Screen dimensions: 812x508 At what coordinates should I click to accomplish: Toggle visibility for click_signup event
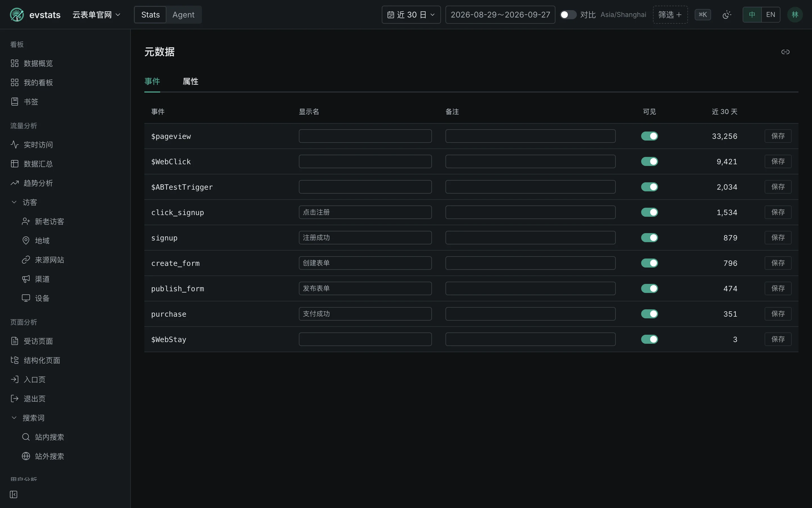649,212
